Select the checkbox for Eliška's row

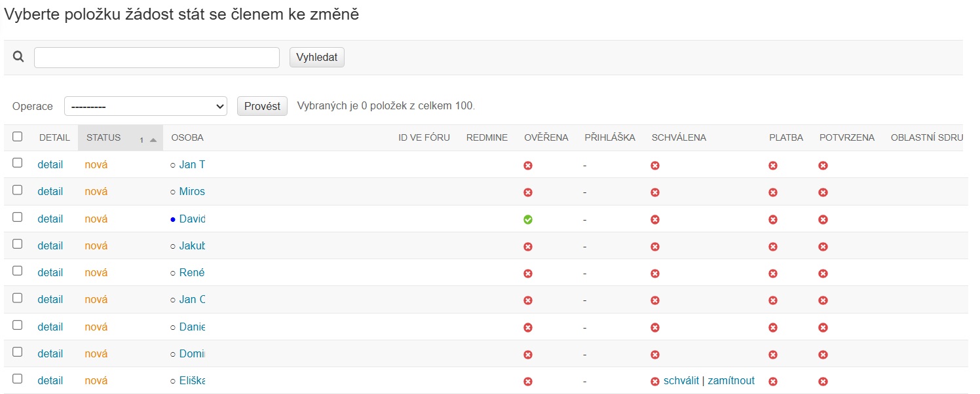(18, 378)
